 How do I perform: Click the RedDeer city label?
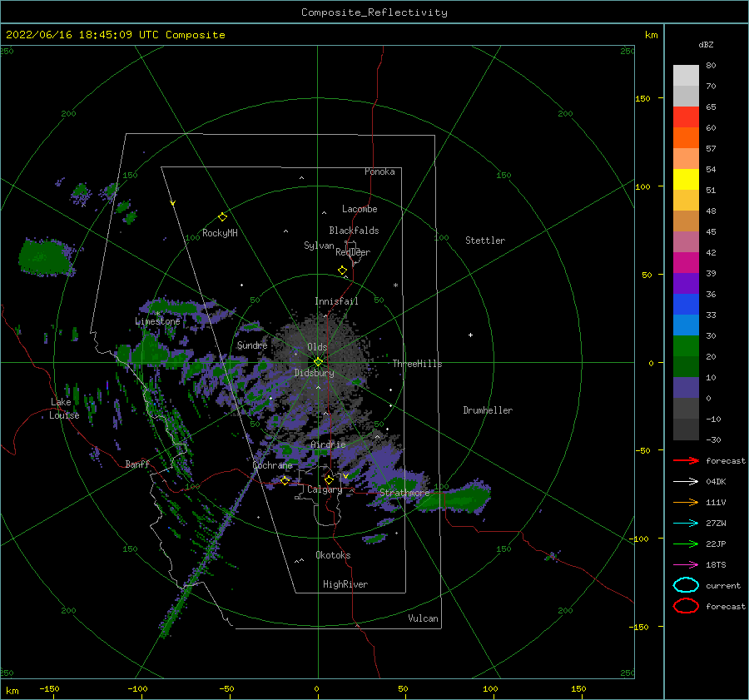[x=353, y=252]
